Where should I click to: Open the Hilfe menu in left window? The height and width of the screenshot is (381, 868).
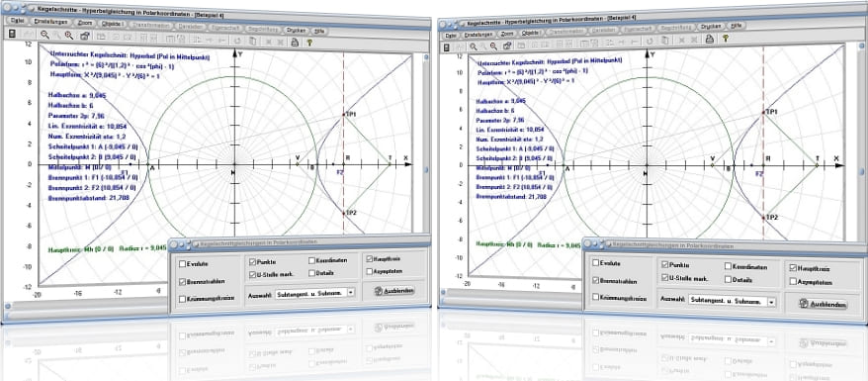(320, 30)
